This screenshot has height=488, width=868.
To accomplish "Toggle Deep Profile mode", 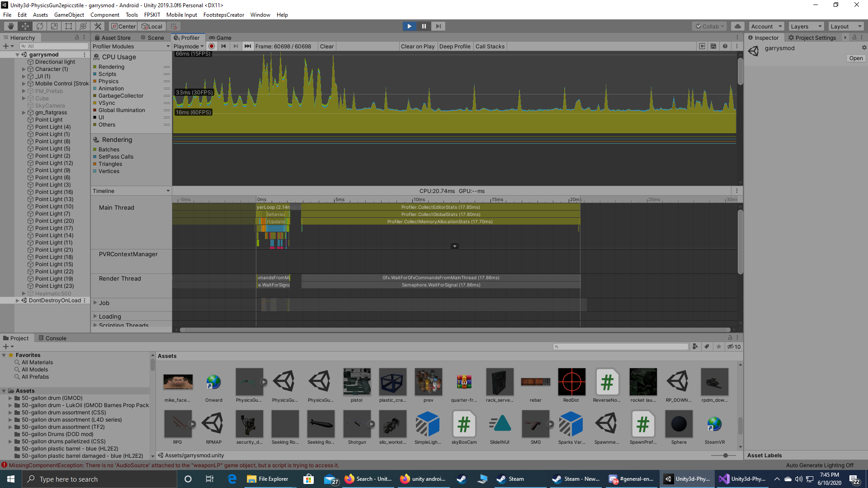I will click(455, 46).
